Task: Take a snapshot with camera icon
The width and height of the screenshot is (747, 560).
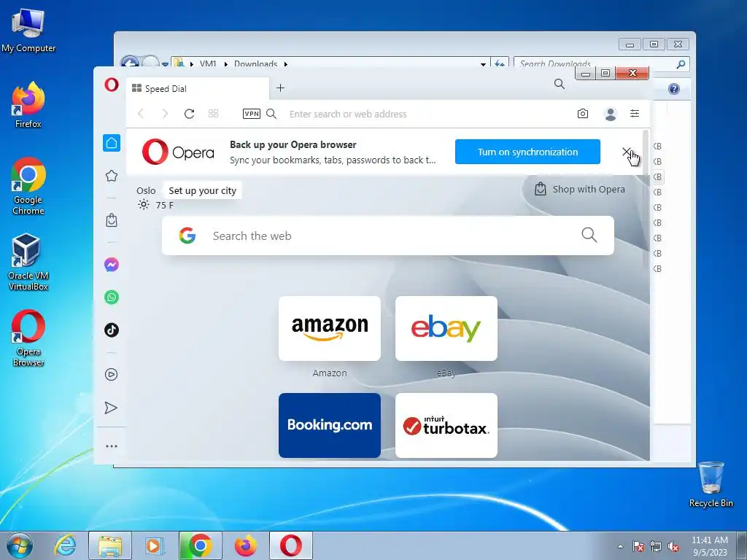Action: click(583, 113)
